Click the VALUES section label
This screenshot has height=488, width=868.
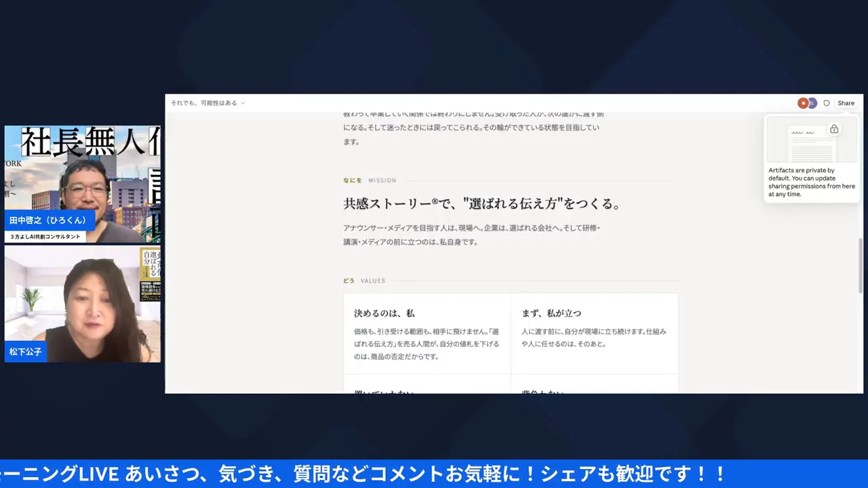(373, 281)
